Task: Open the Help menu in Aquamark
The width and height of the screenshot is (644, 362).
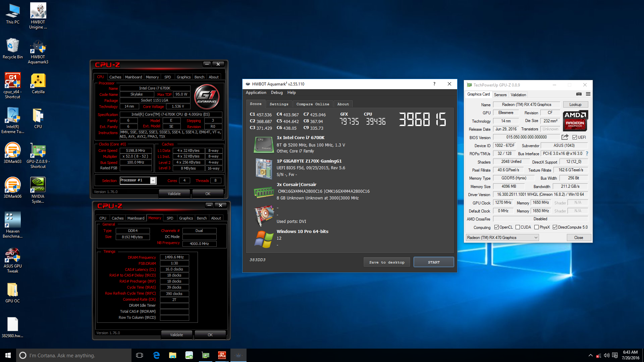Action: coord(291,93)
